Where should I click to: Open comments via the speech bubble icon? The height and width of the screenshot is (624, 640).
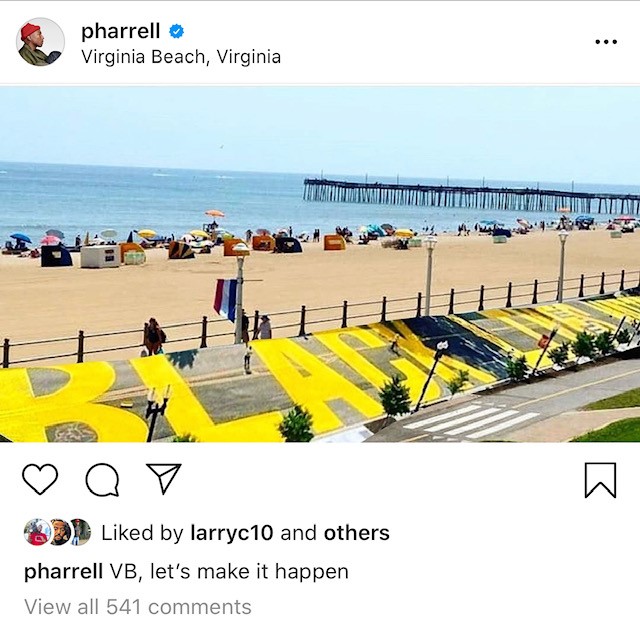102,480
